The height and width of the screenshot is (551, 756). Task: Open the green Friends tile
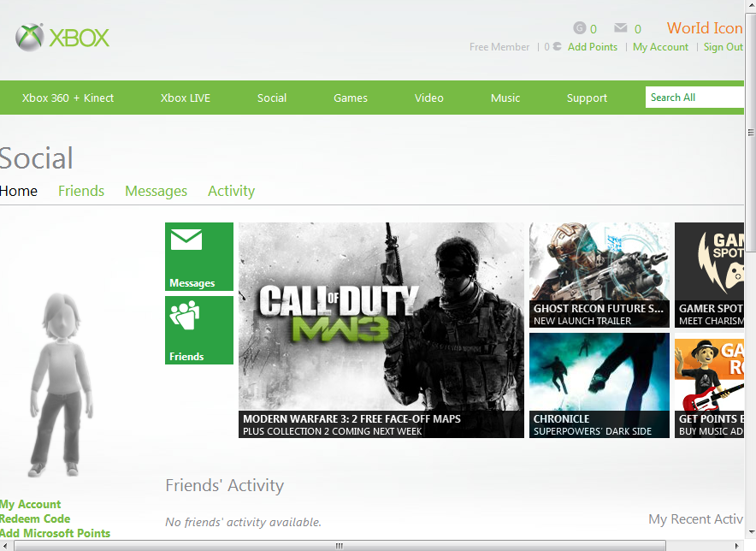[199, 330]
